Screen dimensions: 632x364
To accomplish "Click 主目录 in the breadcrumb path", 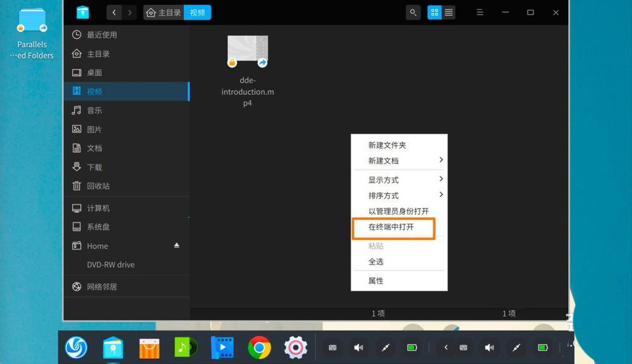I will 164,12.
